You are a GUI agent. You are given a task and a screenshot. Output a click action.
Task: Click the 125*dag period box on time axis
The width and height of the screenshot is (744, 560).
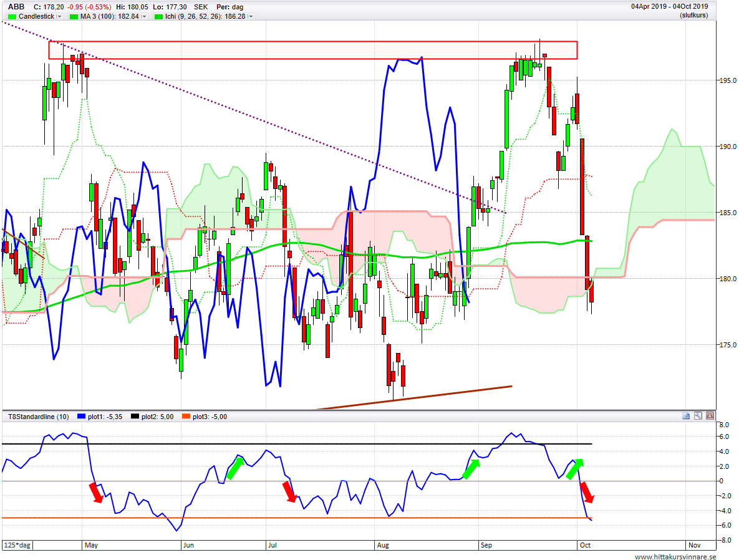tap(17, 545)
